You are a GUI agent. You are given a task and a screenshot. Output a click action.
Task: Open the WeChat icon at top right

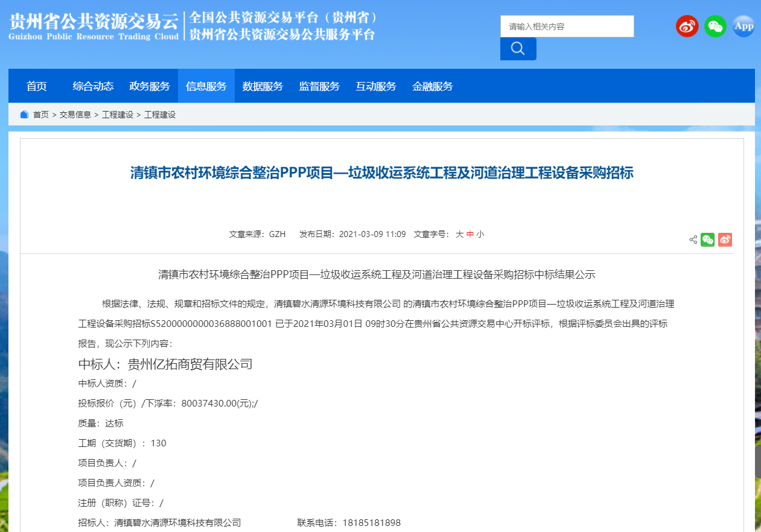tap(715, 26)
